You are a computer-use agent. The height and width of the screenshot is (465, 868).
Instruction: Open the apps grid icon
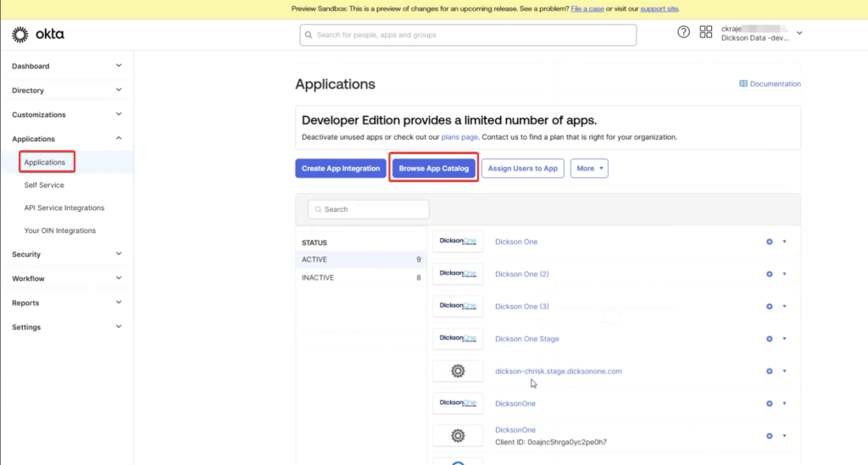coord(705,32)
